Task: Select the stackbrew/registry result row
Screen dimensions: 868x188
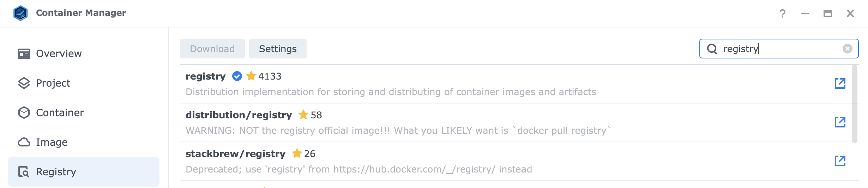Action: pyautogui.click(x=516, y=161)
